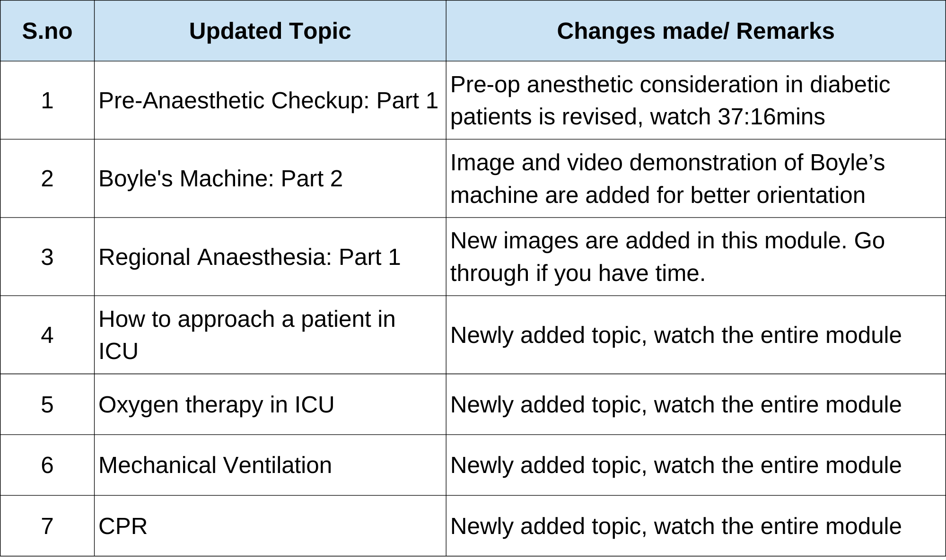Select the Regional Anaesthesia: Part 1 cell
The width and height of the screenshot is (946, 560).
click(x=249, y=257)
